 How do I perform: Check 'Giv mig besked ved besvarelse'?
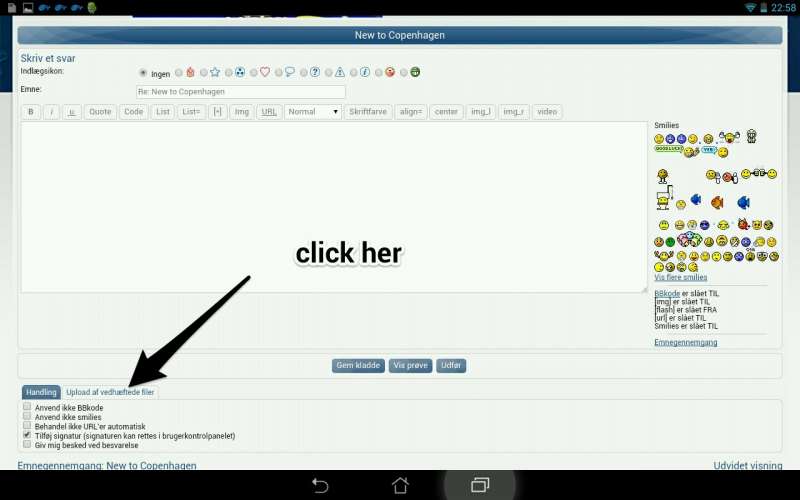(27, 445)
